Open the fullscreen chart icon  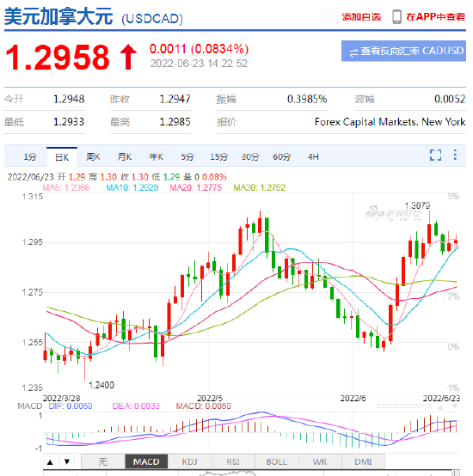coord(435,155)
